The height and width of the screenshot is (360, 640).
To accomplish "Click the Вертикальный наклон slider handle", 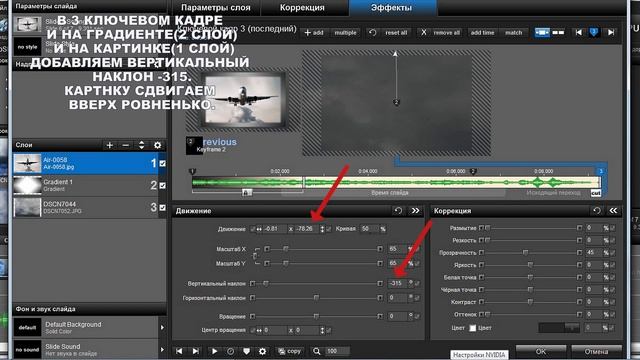I will click(266, 283).
